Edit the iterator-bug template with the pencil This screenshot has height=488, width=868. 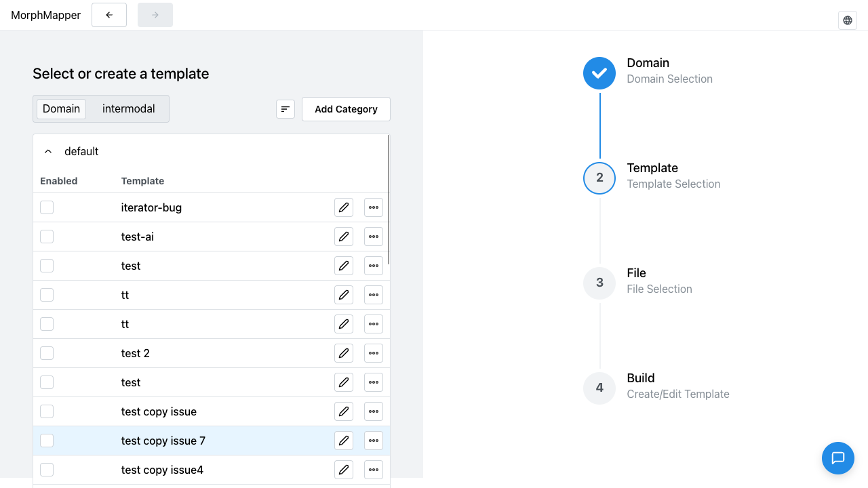pos(344,207)
